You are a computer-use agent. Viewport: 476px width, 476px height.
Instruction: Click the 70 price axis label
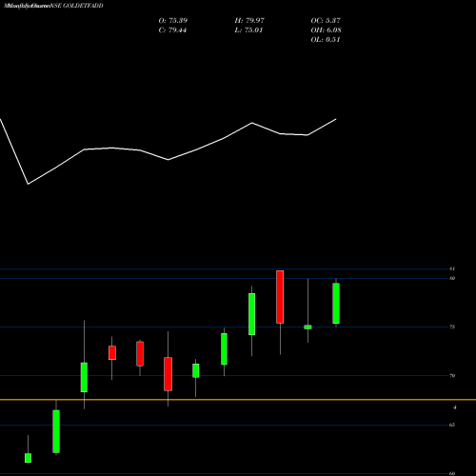coord(452,376)
